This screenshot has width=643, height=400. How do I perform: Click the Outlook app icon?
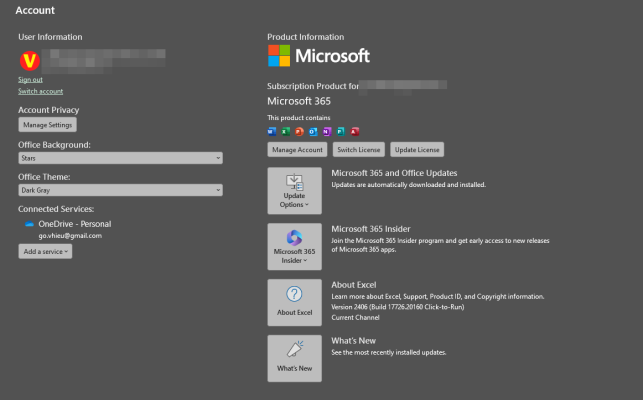tap(313, 132)
